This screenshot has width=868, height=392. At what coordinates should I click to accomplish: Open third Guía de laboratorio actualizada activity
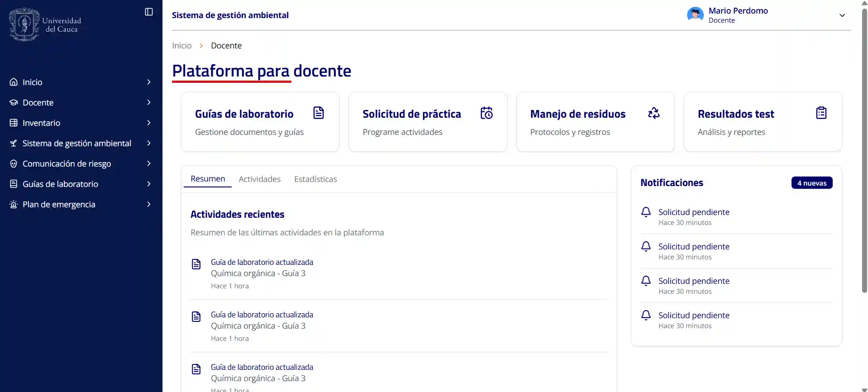point(262,367)
